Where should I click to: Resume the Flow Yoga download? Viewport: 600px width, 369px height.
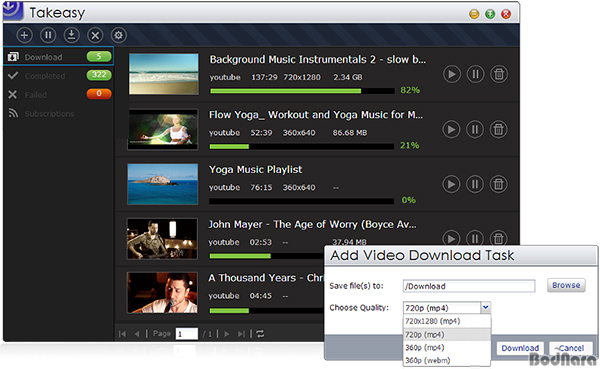click(451, 129)
